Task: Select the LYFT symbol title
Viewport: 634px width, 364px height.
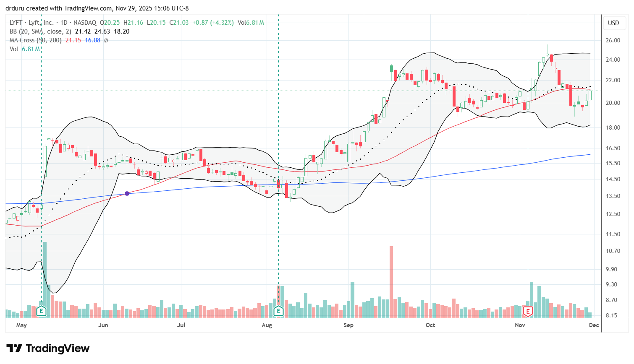Action: (31, 23)
